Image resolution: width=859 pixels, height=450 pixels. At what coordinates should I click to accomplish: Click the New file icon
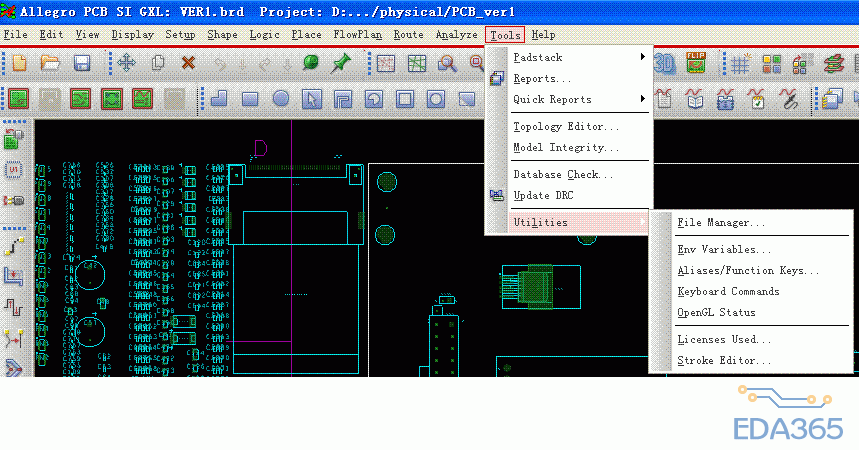(x=19, y=63)
